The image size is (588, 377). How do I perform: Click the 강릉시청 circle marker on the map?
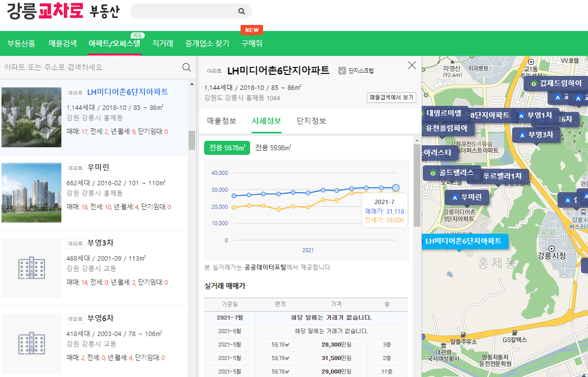(x=552, y=249)
